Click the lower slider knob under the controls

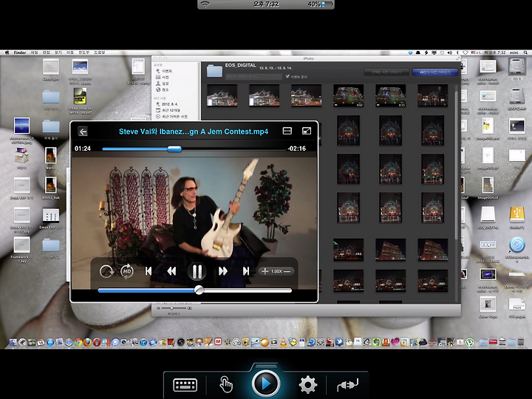coord(199,290)
